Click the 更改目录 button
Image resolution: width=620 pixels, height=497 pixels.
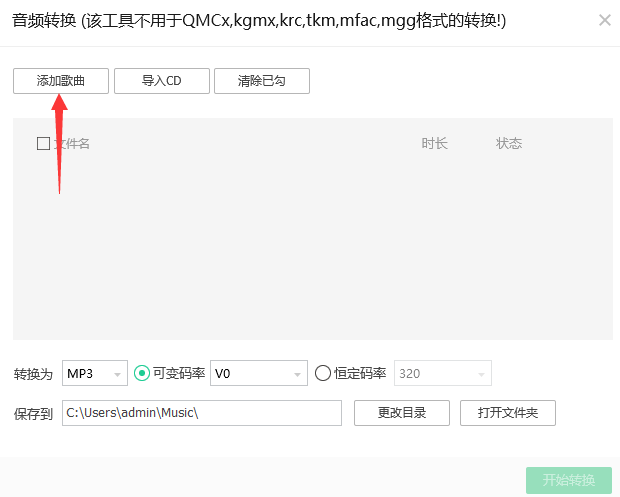402,413
